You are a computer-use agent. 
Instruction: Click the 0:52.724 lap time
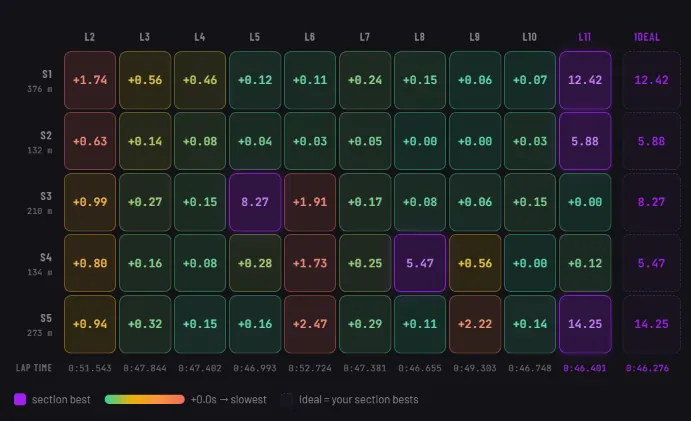[x=310, y=368]
